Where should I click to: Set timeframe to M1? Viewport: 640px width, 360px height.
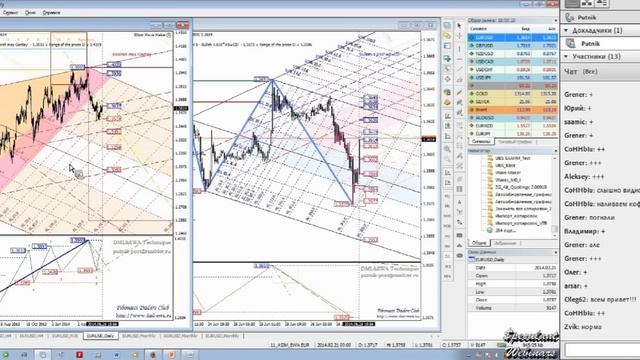(447, 196)
